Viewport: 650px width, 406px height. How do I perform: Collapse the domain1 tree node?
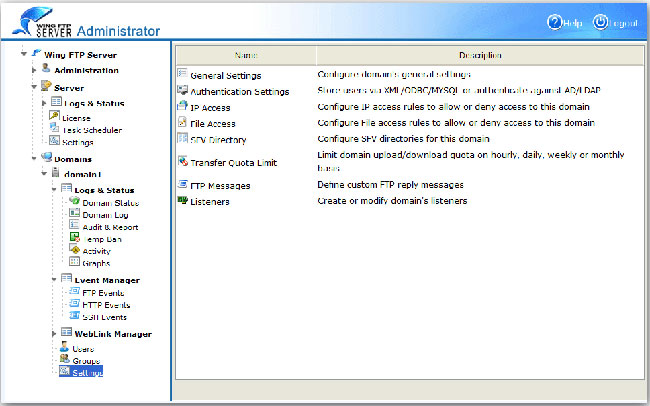[44, 174]
